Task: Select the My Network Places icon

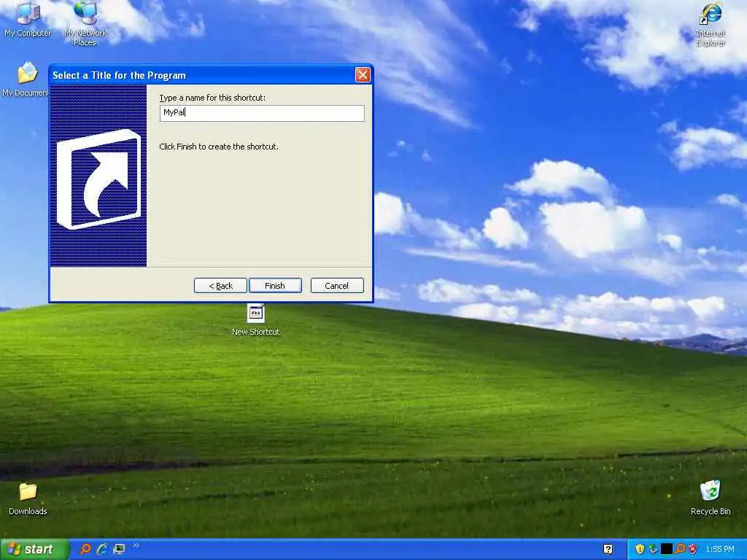Action: point(85,23)
